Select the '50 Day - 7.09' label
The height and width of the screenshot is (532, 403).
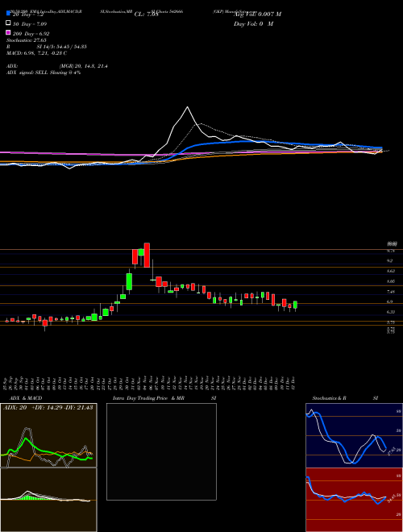[30, 24]
